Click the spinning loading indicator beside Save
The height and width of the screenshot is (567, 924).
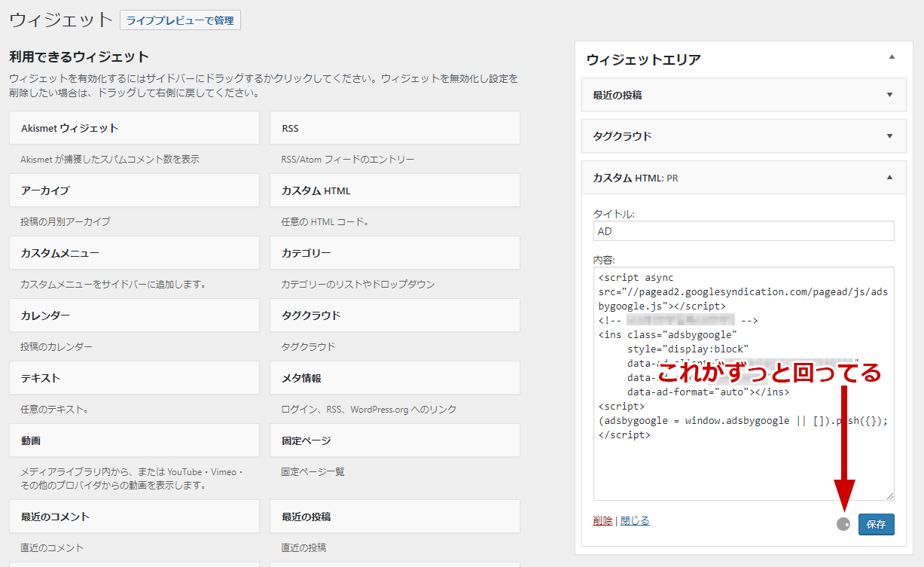pyautogui.click(x=843, y=524)
